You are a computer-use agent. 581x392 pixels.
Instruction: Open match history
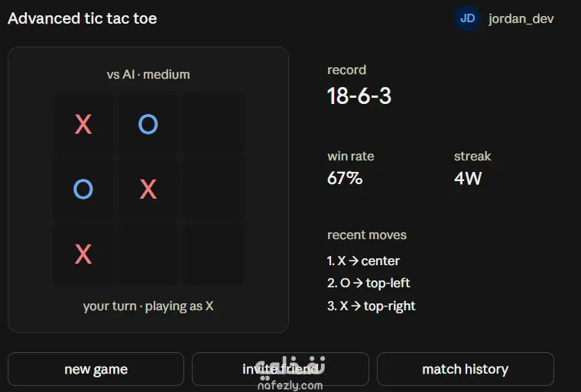click(466, 369)
